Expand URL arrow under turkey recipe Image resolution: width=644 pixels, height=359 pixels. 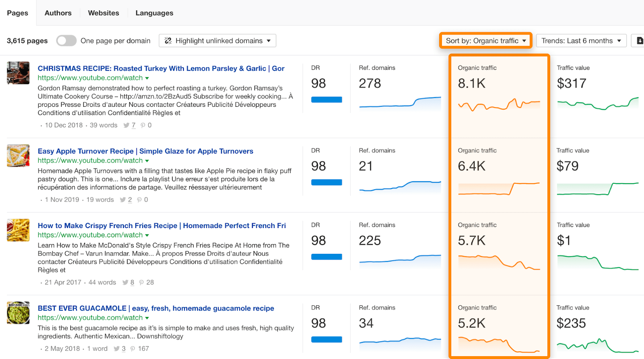147,78
